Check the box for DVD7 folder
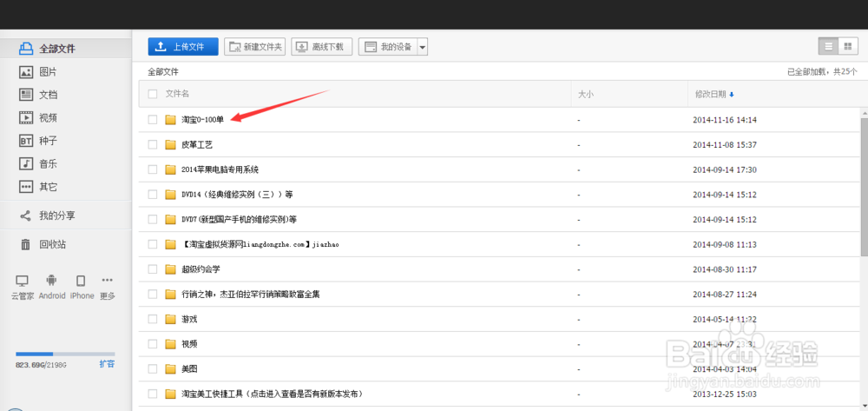 [153, 219]
